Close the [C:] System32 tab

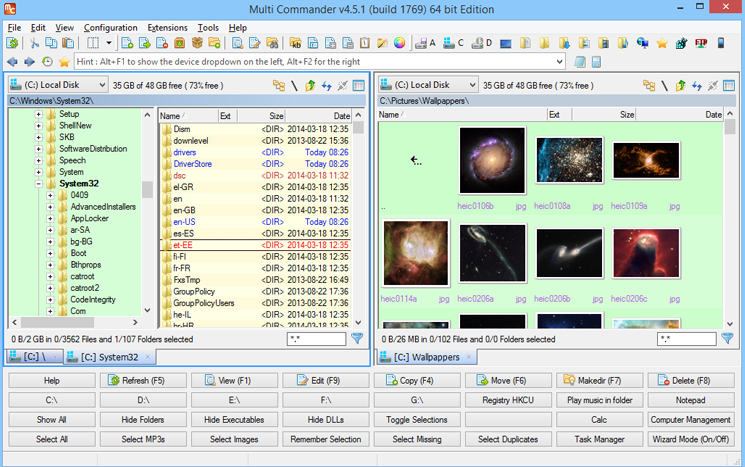click(147, 357)
